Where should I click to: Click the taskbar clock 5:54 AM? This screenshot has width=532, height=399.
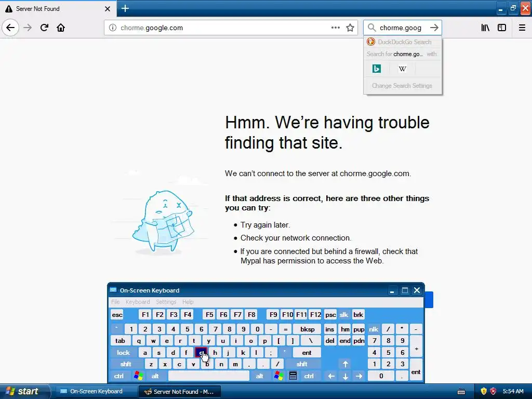point(513,391)
